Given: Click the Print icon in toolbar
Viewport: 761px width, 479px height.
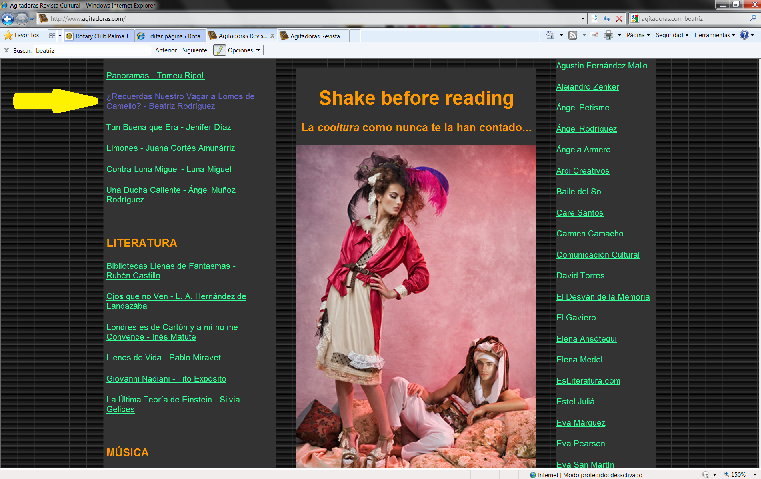Looking at the screenshot, I should (608, 35).
